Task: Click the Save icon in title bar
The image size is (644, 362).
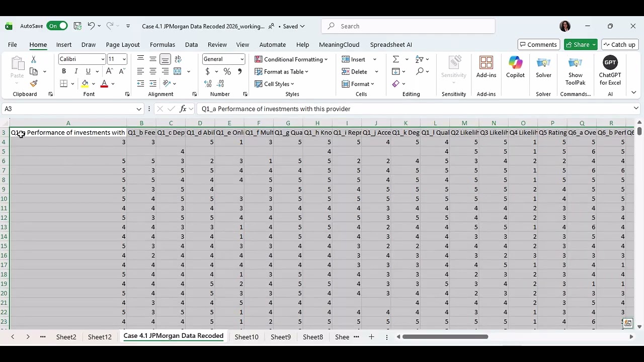Action: pyautogui.click(x=77, y=26)
